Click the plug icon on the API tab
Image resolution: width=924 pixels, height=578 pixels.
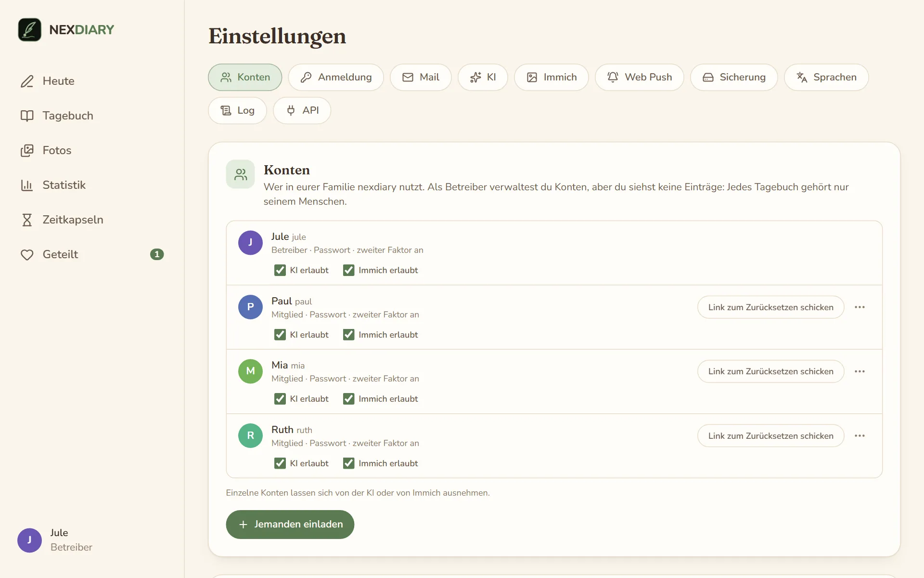pos(291,110)
